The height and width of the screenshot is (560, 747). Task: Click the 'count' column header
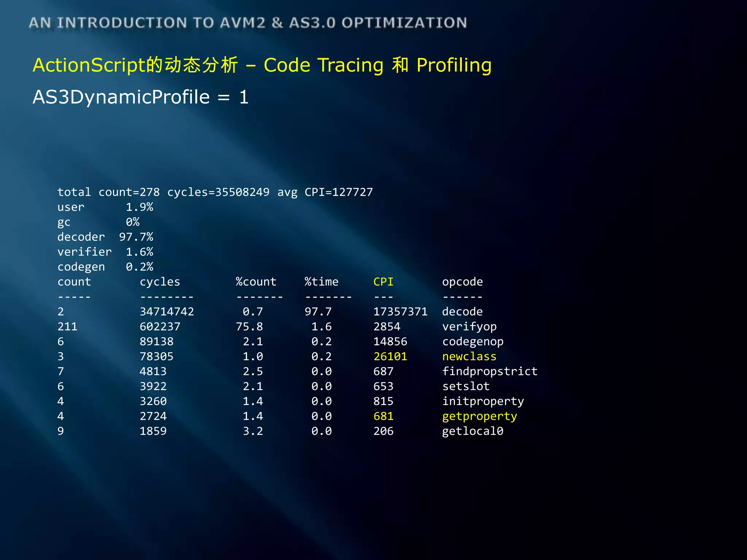[x=74, y=282]
